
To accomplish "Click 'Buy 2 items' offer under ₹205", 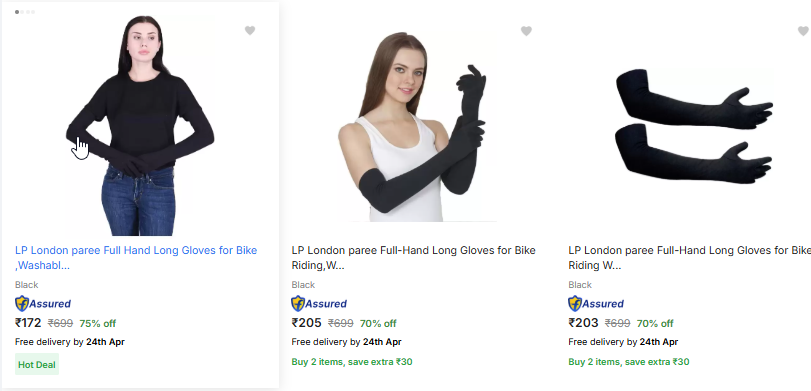I will click(352, 362).
